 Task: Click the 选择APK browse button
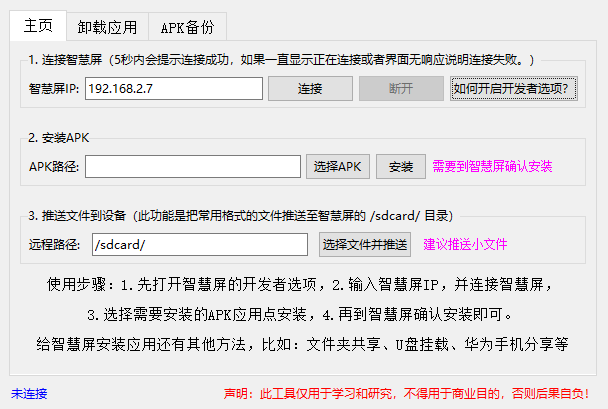point(336,166)
